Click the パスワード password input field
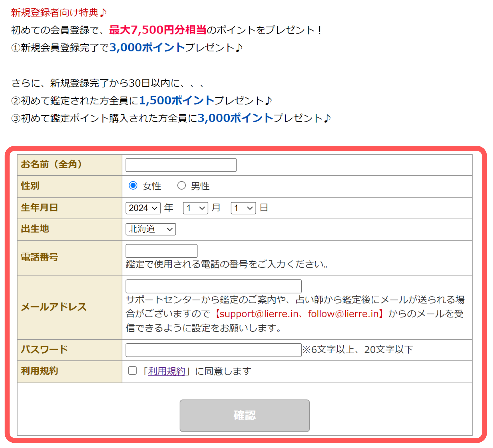Image resolution: width=493 pixels, height=448 pixels. [x=213, y=350]
